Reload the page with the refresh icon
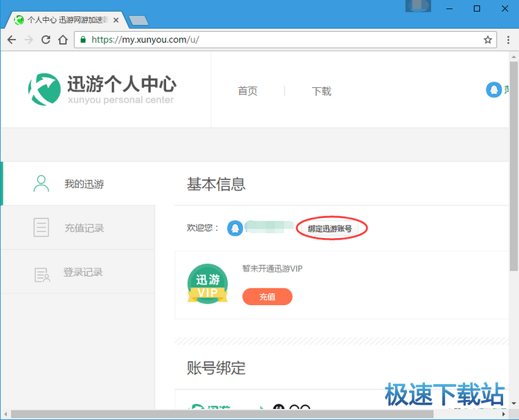This screenshot has width=519, height=420. click(x=46, y=39)
